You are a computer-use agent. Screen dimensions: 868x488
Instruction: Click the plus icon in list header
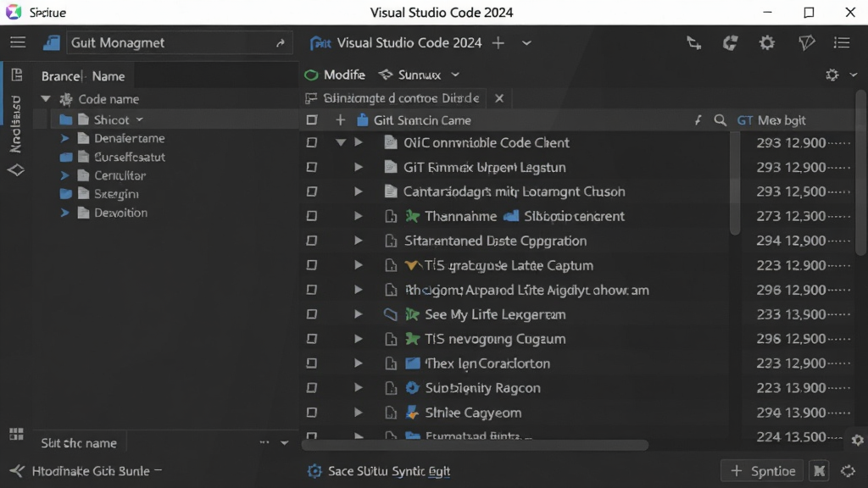341,120
